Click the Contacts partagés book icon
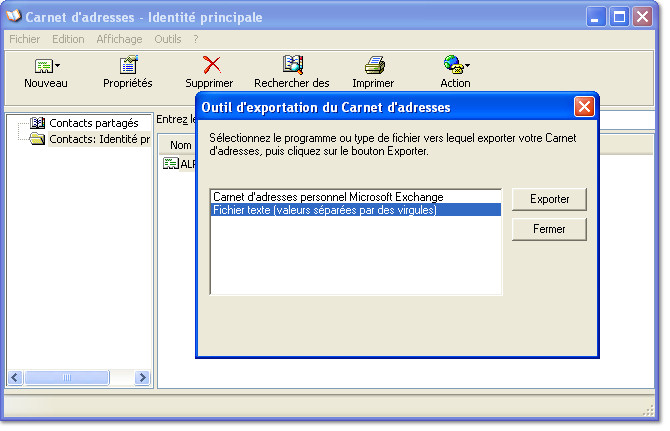 38,123
